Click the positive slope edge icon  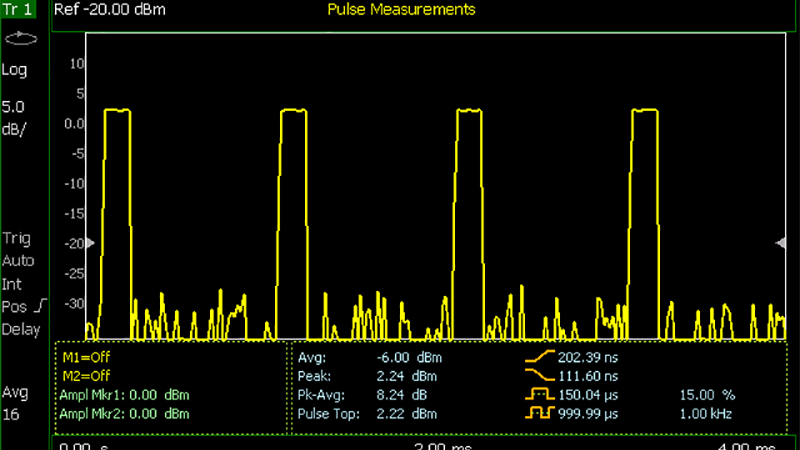pos(41,307)
